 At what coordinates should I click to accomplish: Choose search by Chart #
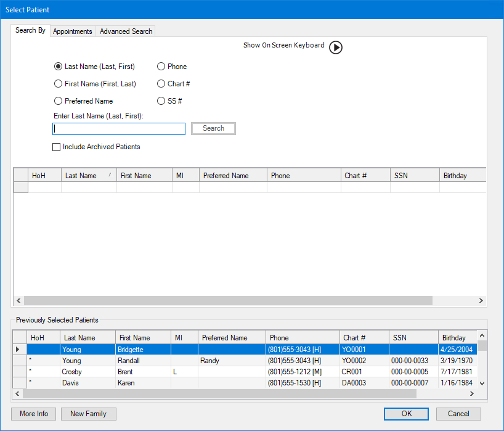pyautogui.click(x=161, y=84)
